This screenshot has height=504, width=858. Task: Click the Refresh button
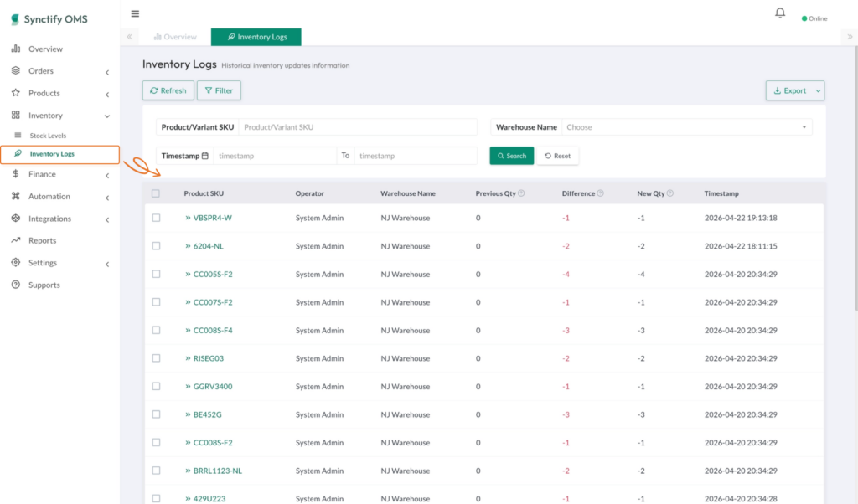[x=168, y=90]
